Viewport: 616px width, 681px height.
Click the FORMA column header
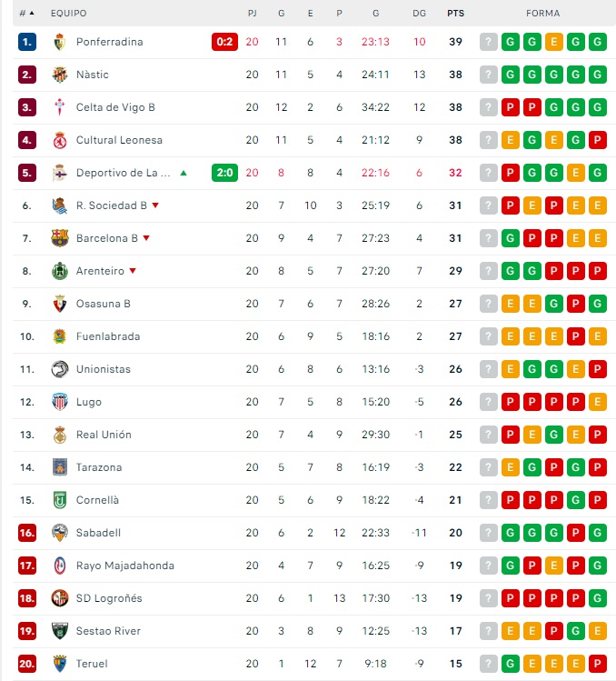point(542,14)
